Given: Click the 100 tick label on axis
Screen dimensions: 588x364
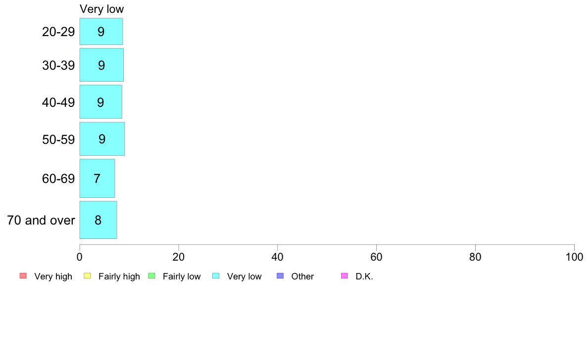Looking at the screenshot, I should tap(574, 257).
